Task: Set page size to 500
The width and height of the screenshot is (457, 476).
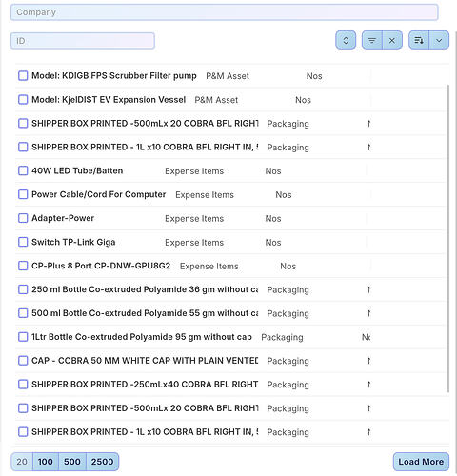Action: pos(72,462)
